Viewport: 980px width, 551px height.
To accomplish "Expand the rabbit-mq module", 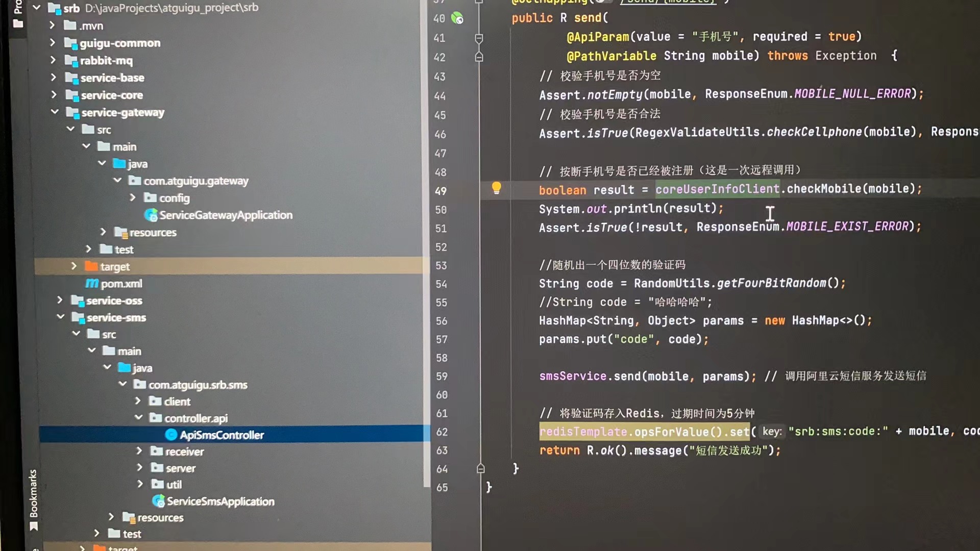I will tap(53, 60).
